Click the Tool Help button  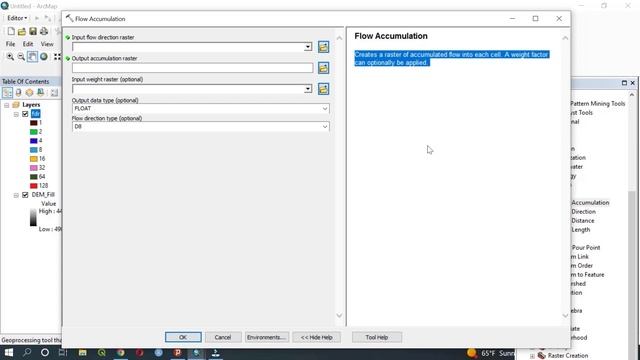(376, 337)
